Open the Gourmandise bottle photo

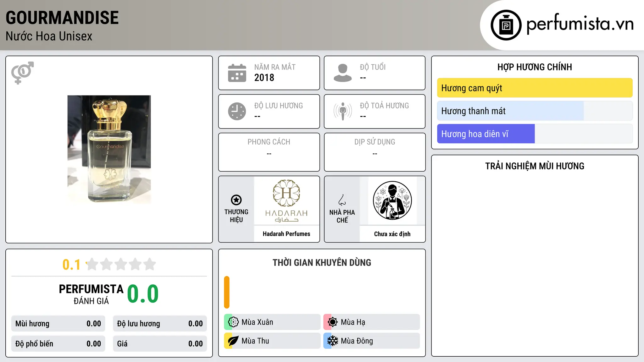(x=109, y=150)
